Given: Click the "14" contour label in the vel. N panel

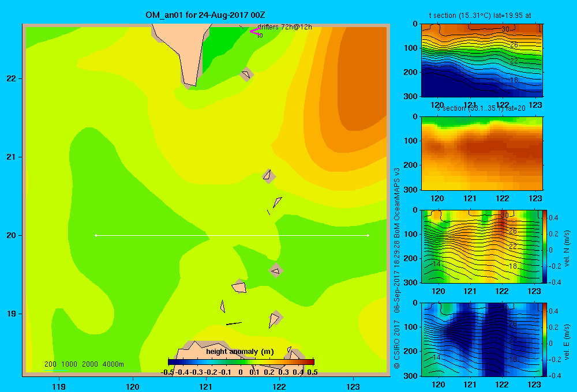Looking at the screenshot, I should 436,263.
